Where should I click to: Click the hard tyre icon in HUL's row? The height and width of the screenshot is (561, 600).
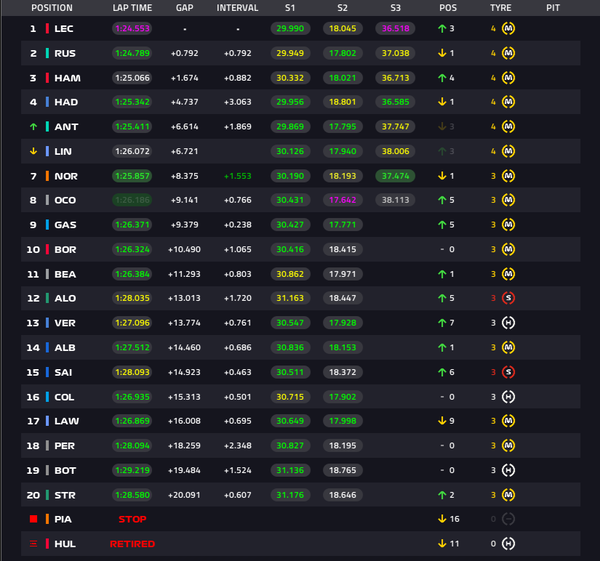508,544
